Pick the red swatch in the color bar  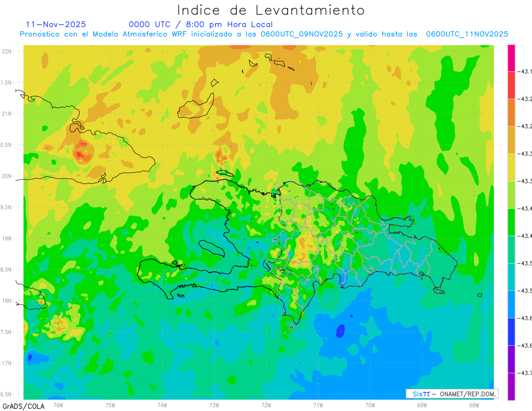coord(511,85)
